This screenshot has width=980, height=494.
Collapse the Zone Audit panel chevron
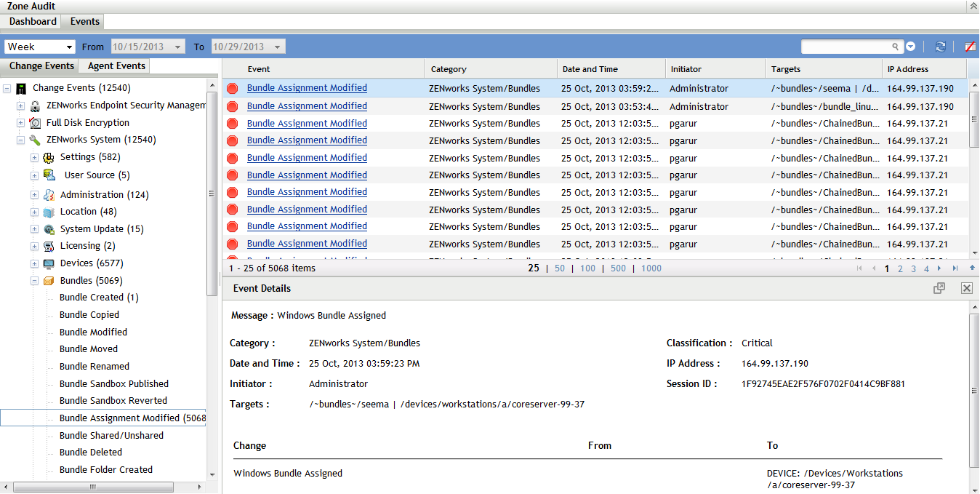[x=973, y=6]
